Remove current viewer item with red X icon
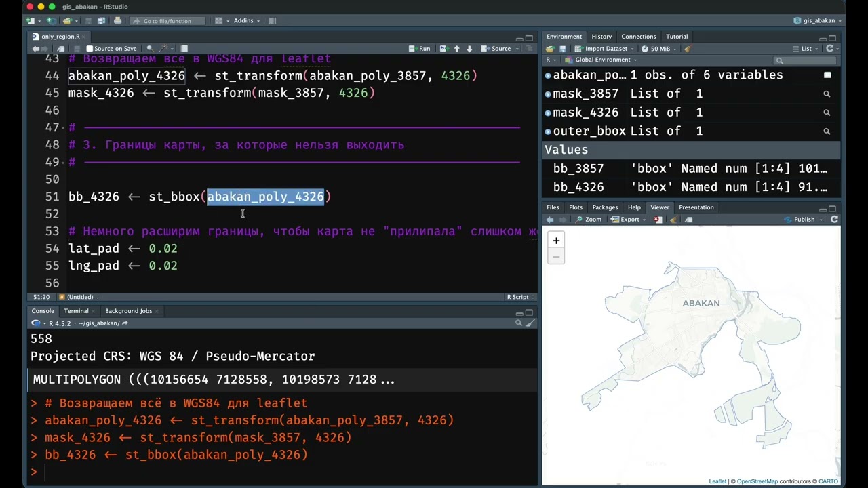The height and width of the screenshot is (488, 868). point(658,220)
